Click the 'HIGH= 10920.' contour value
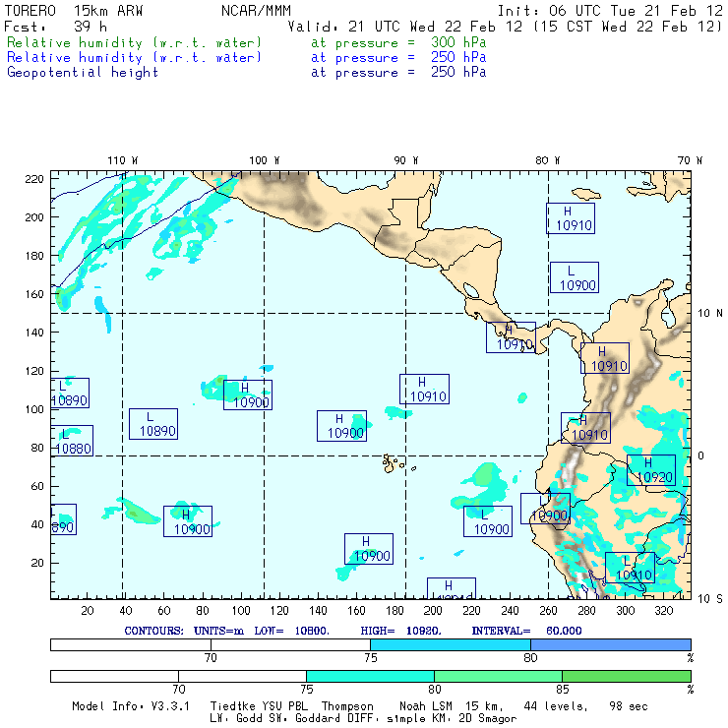Screen dimensions: 728x728 pos(401,631)
